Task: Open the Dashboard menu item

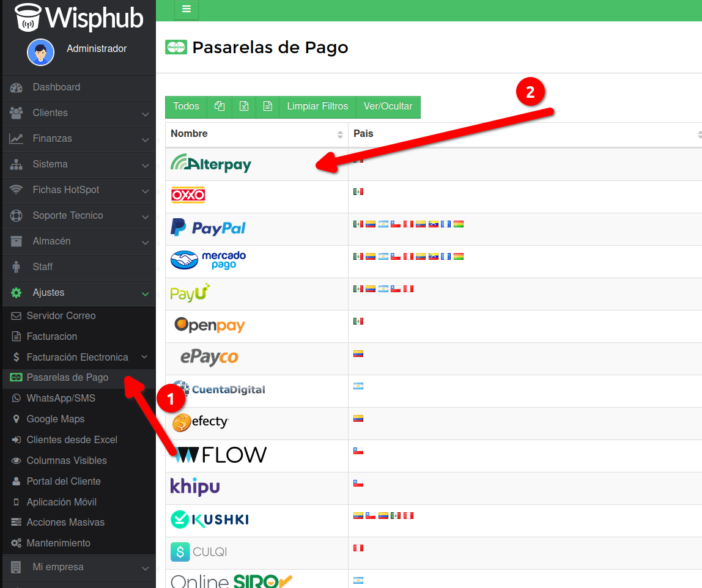Action: (56, 87)
